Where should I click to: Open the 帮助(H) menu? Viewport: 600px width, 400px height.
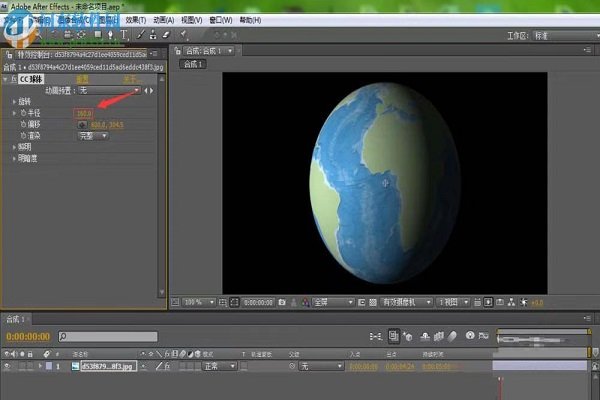click(250, 20)
